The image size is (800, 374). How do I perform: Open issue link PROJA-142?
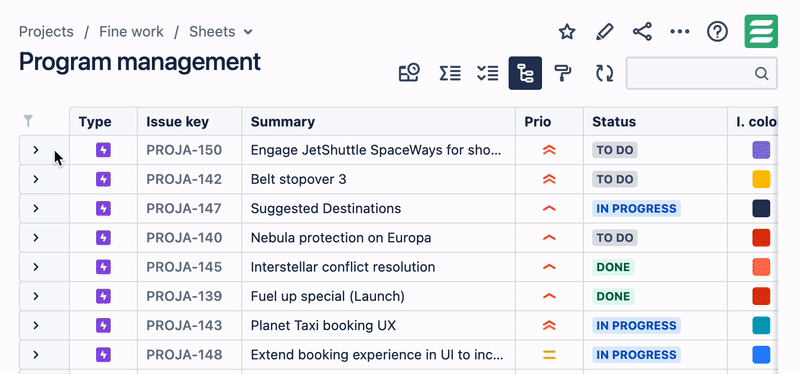(x=184, y=179)
